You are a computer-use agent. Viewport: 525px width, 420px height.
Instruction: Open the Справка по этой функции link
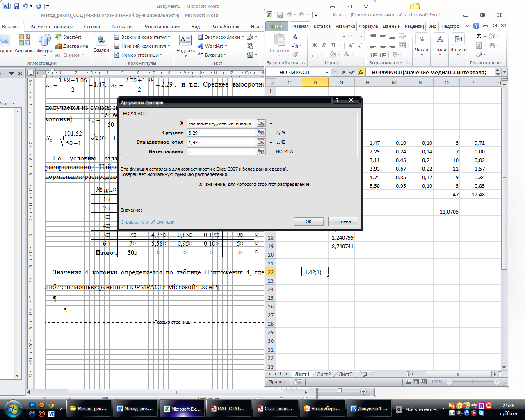[x=148, y=222]
